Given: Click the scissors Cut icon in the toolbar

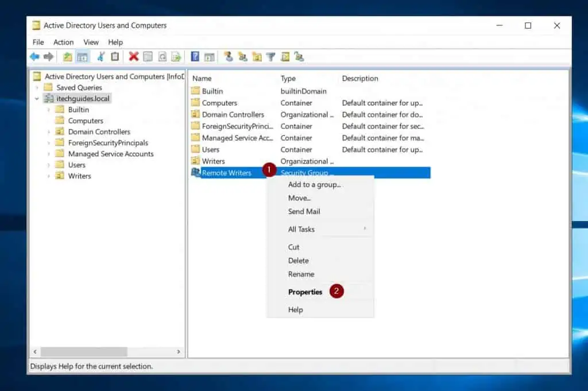Looking at the screenshot, I should click(x=101, y=57).
